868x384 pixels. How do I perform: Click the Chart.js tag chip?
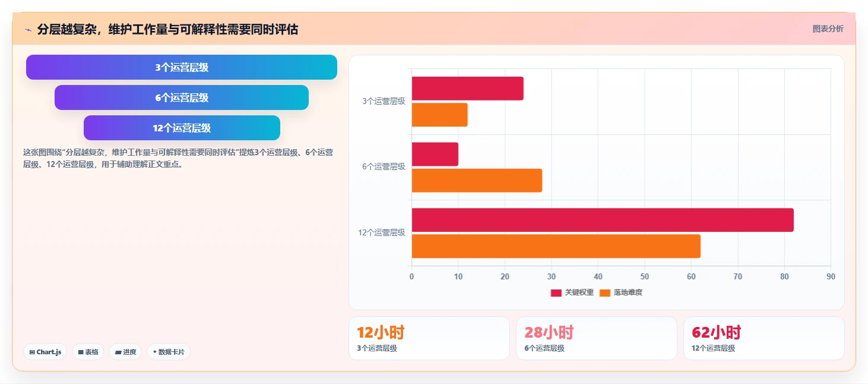click(45, 352)
